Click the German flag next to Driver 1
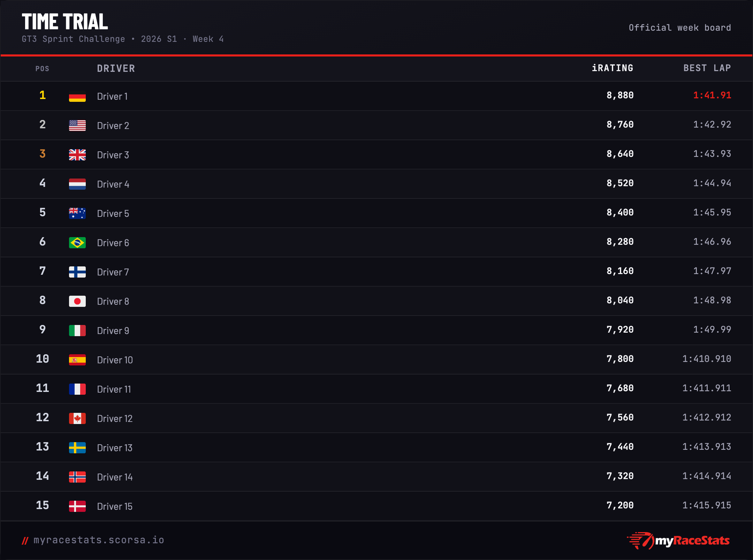The width and height of the screenshot is (753, 560). tap(77, 96)
